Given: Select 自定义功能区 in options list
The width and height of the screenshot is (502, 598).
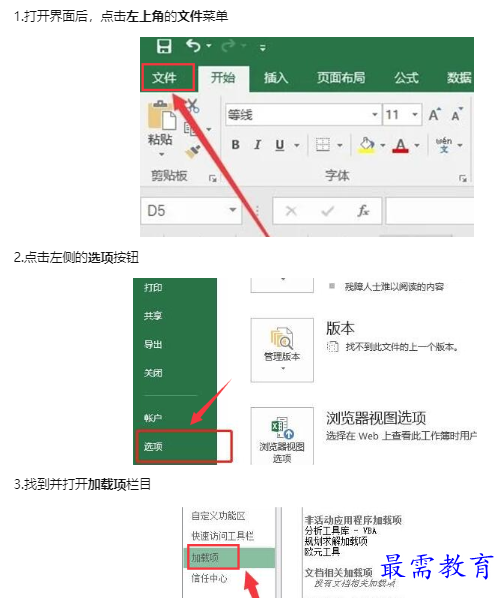Looking at the screenshot, I should 219,516.
